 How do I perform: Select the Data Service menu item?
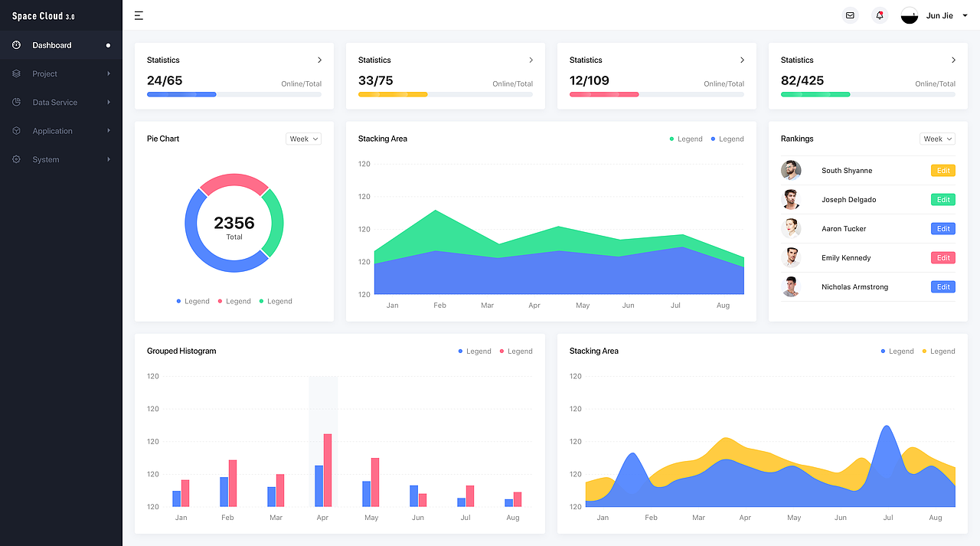[61, 102]
